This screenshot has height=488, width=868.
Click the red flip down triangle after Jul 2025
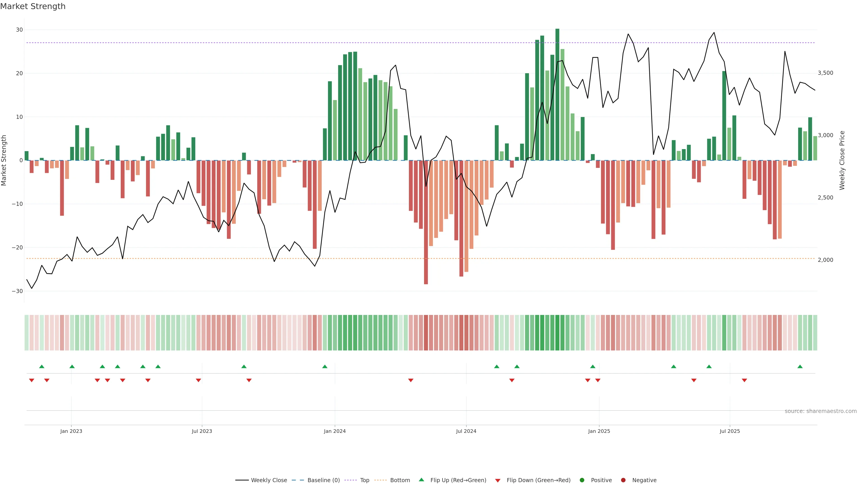click(744, 380)
